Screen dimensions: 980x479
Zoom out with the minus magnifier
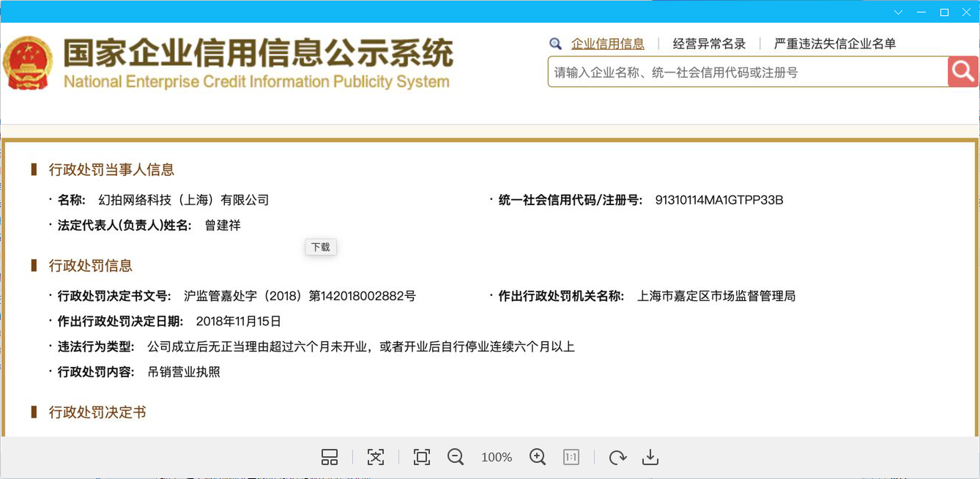[456, 457]
